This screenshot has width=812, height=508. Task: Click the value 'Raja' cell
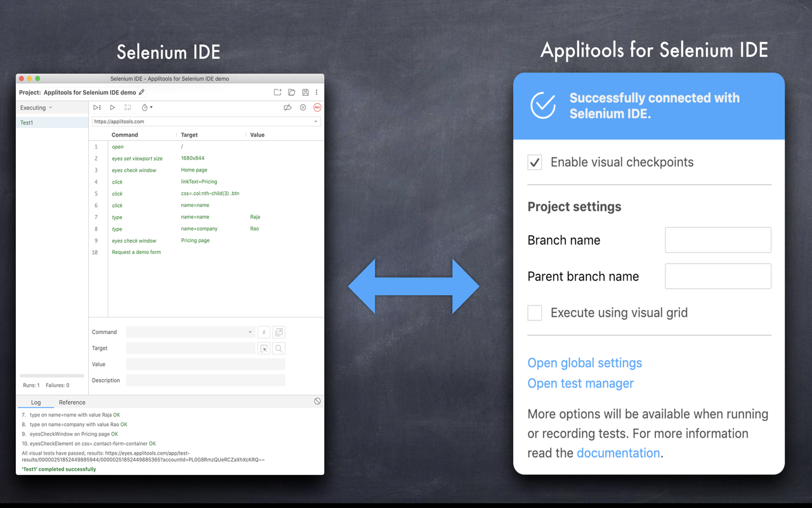click(x=255, y=217)
